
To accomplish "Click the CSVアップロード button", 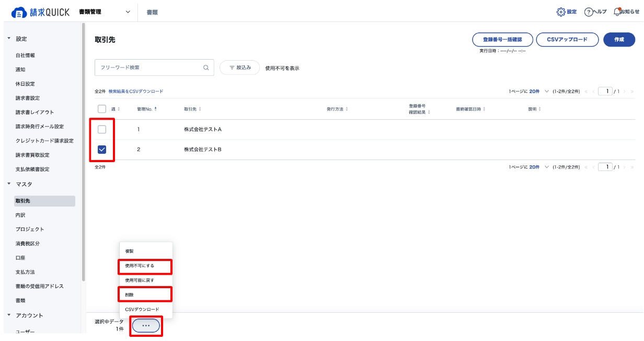I will [x=567, y=40].
